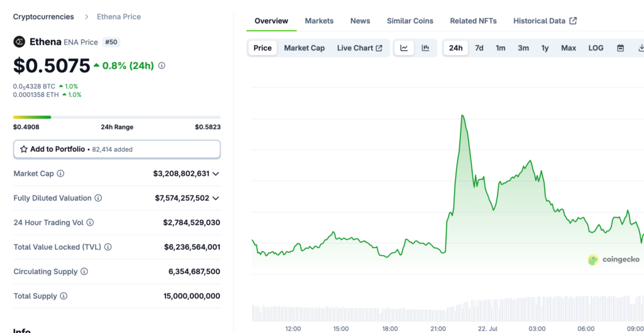Toggle the LOG scale option
644x333 pixels.
click(x=596, y=48)
